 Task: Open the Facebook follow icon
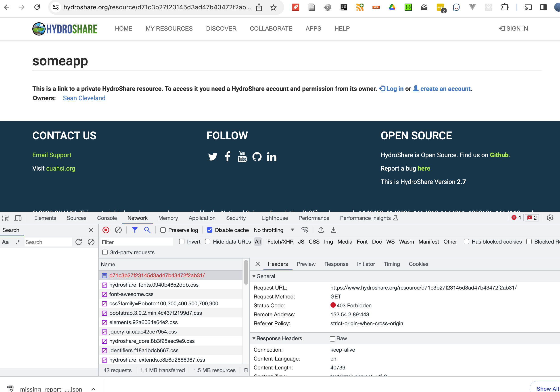pos(227,156)
